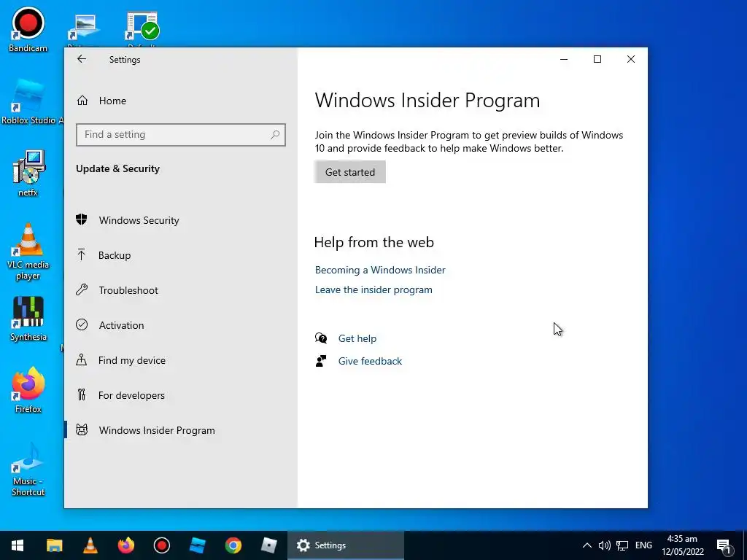Open Bandicam recorder in the taskbar
747x560 pixels.
[x=161, y=545]
